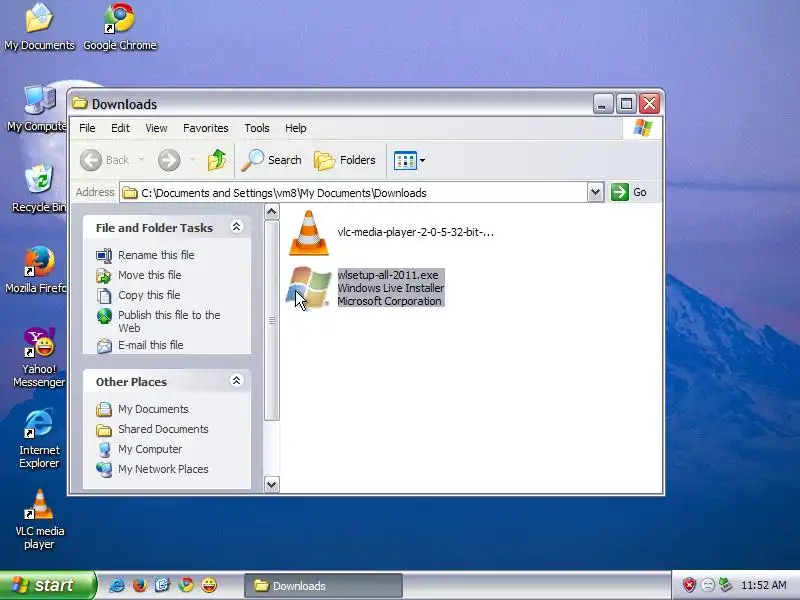Select My Computer desktop icon
This screenshot has height=600, width=800.
pyautogui.click(x=37, y=108)
